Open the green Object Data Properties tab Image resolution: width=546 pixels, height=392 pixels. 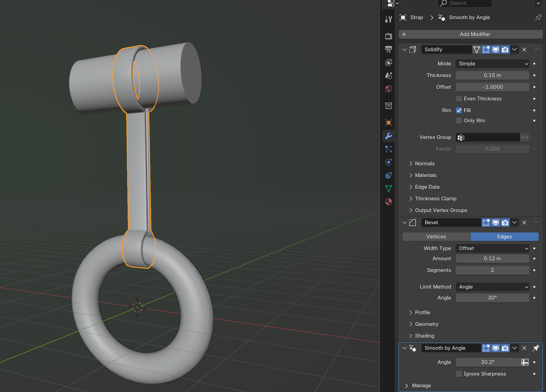click(x=389, y=188)
